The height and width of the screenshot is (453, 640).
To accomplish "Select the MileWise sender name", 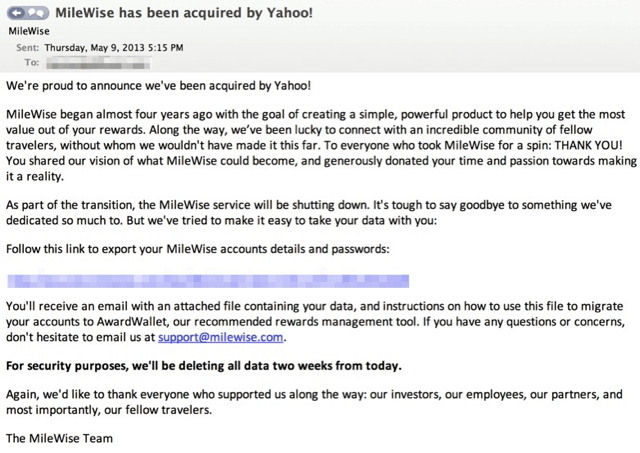I will pyautogui.click(x=28, y=31).
